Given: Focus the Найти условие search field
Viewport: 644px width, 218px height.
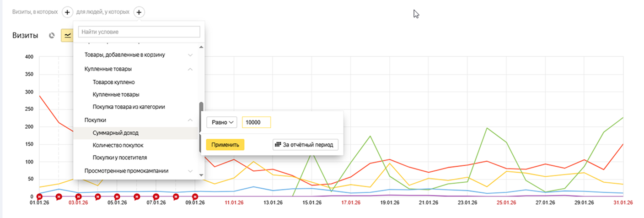Looking at the screenshot, I should [x=139, y=32].
